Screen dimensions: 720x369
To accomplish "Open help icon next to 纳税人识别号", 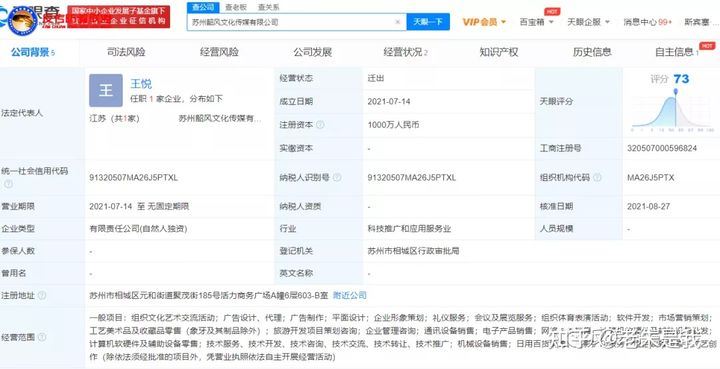I will pyautogui.click(x=337, y=177).
